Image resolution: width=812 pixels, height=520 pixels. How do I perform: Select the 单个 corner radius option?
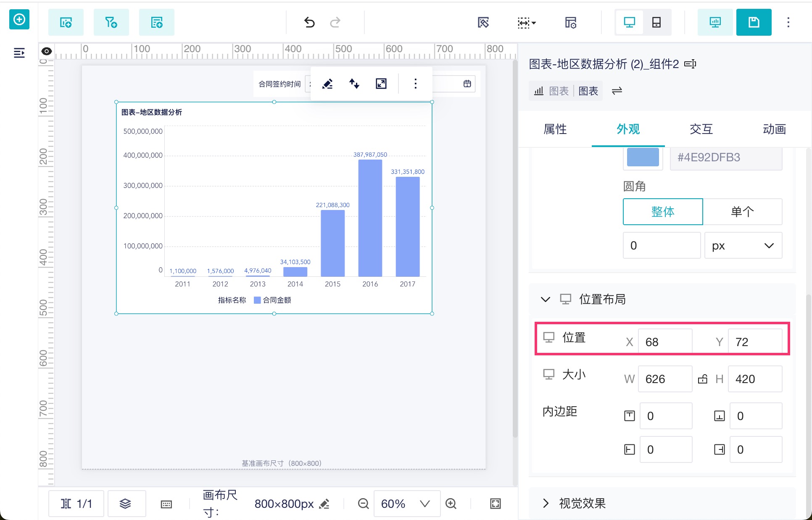[x=742, y=212]
